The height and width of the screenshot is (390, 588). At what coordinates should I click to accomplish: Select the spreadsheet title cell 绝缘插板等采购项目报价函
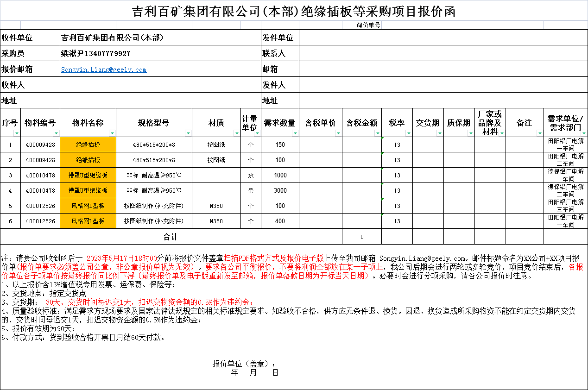pyautogui.click(x=294, y=11)
